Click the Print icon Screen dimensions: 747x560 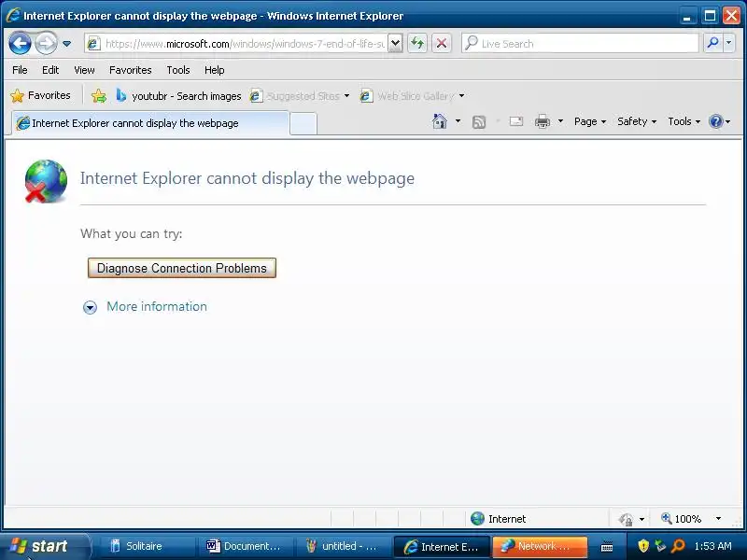point(543,121)
